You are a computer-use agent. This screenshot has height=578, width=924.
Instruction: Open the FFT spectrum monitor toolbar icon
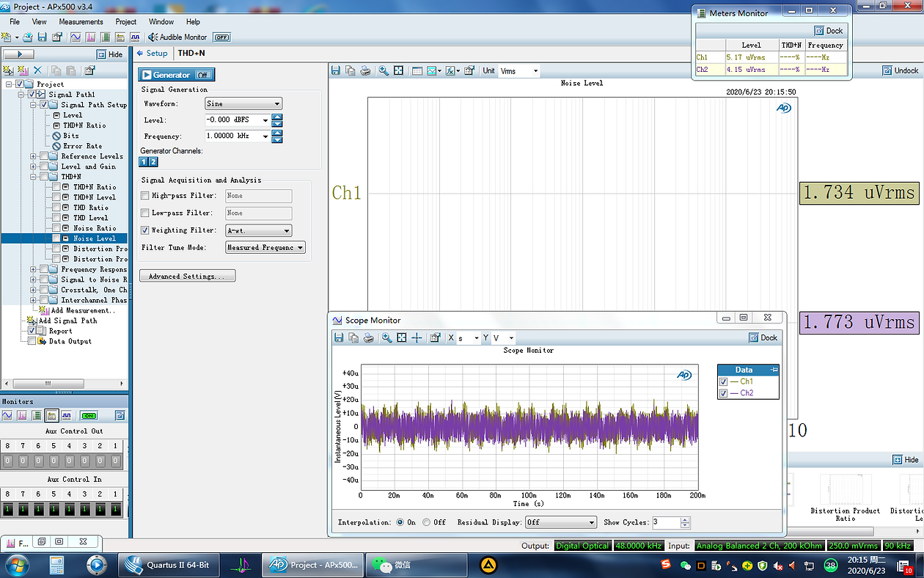pyautogui.click(x=90, y=37)
